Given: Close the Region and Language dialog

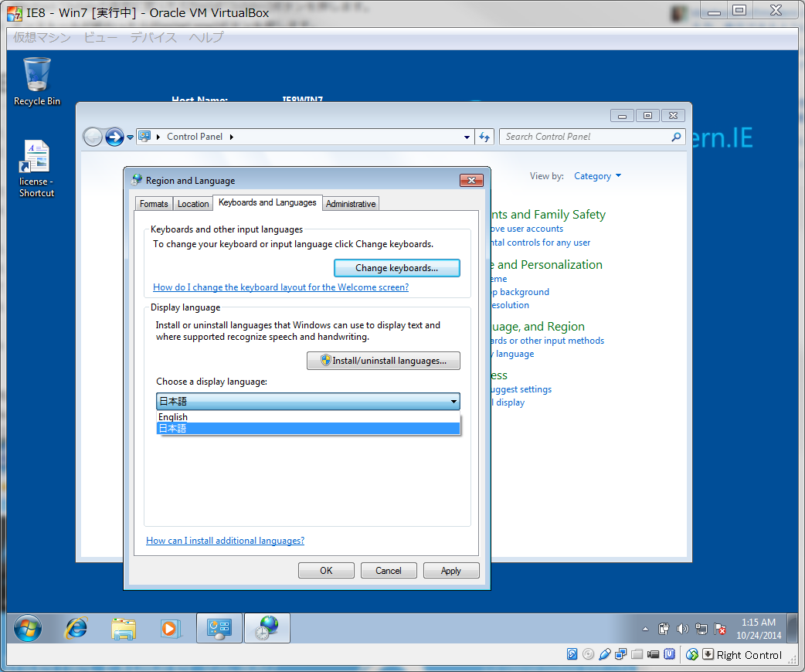Looking at the screenshot, I should point(471,180).
